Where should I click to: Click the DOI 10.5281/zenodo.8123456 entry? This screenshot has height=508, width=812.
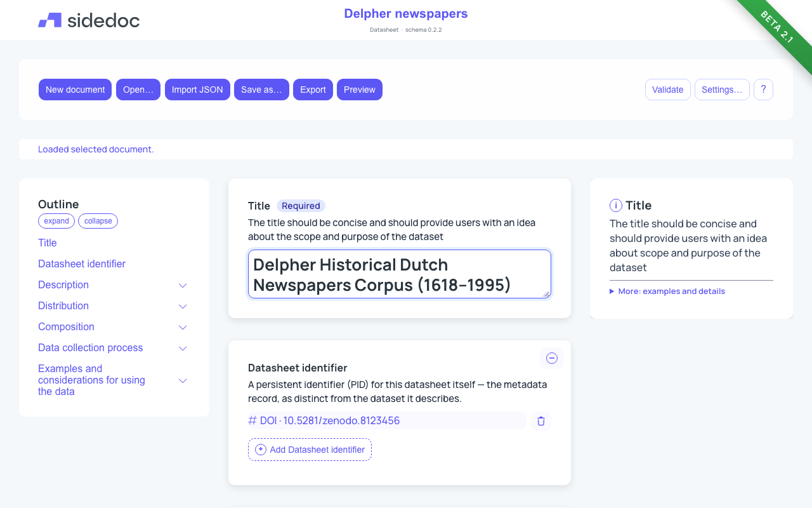387,420
